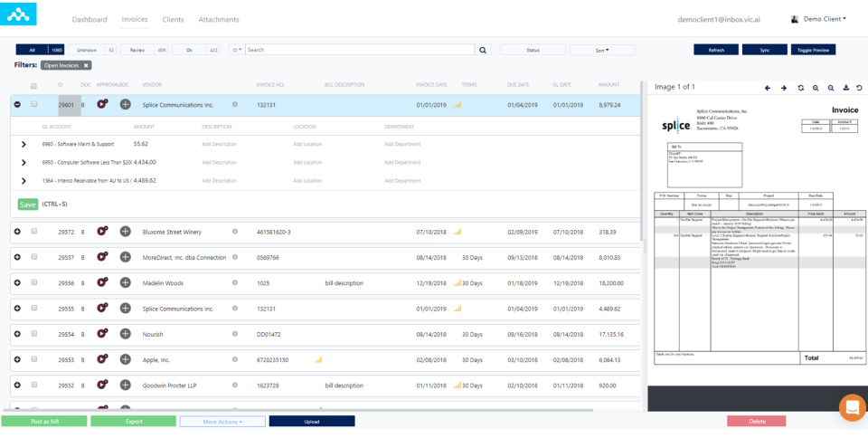Click the Post as bill button
This screenshot has height=438, width=868.
pyautogui.click(x=44, y=422)
